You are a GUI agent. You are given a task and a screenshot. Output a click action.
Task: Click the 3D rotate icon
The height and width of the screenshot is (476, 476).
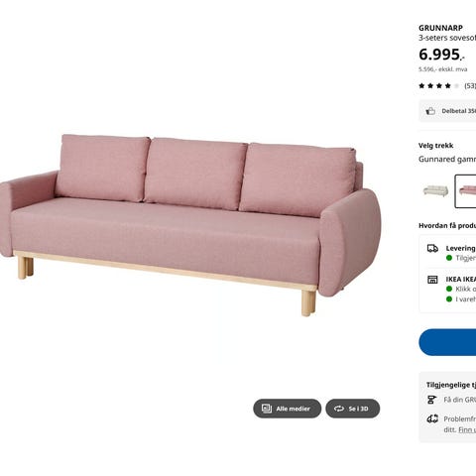tap(339, 409)
